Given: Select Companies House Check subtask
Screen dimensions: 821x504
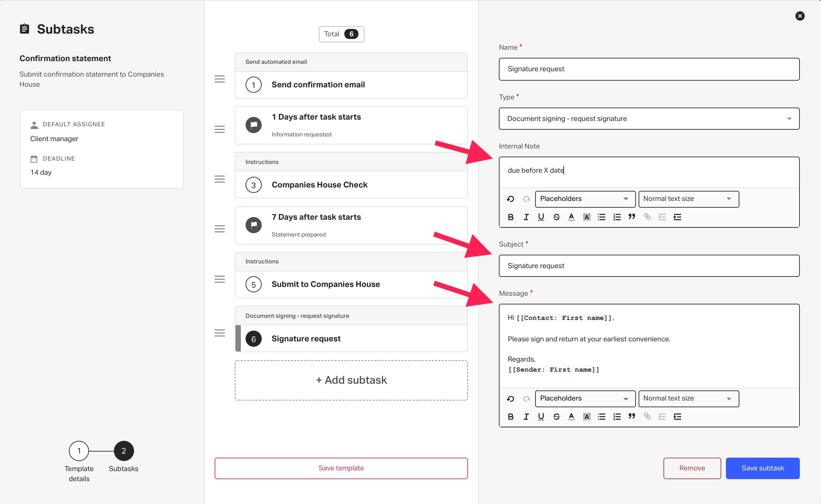Looking at the screenshot, I should point(351,175).
